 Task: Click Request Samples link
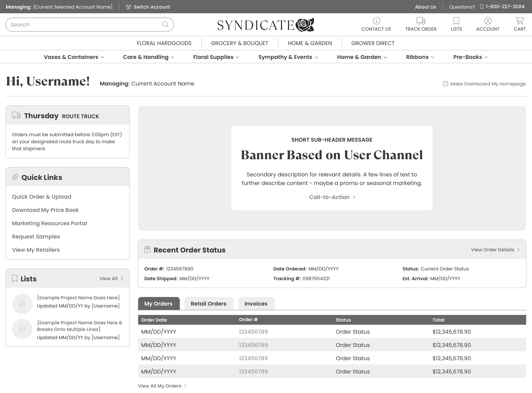[36, 237]
